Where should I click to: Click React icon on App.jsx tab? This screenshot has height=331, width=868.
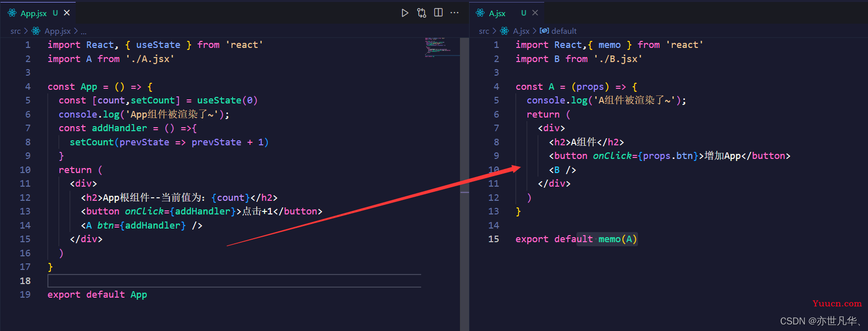click(x=12, y=13)
